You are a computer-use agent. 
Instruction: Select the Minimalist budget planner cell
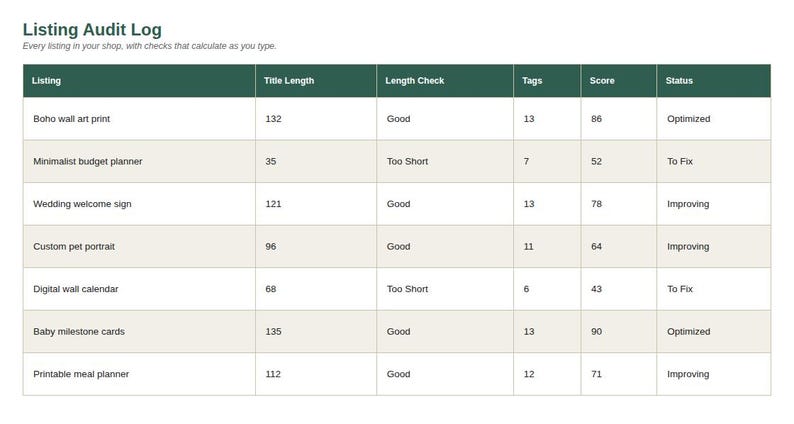pos(139,162)
